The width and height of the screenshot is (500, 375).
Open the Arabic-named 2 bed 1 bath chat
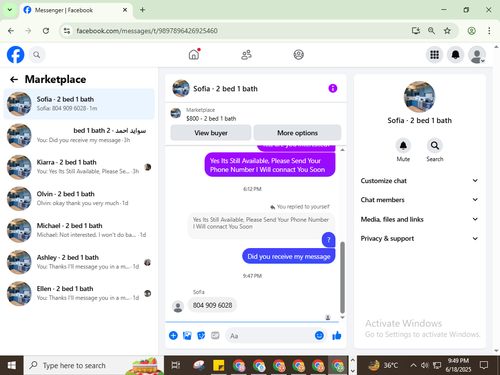pyautogui.click(x=79, y=135)
